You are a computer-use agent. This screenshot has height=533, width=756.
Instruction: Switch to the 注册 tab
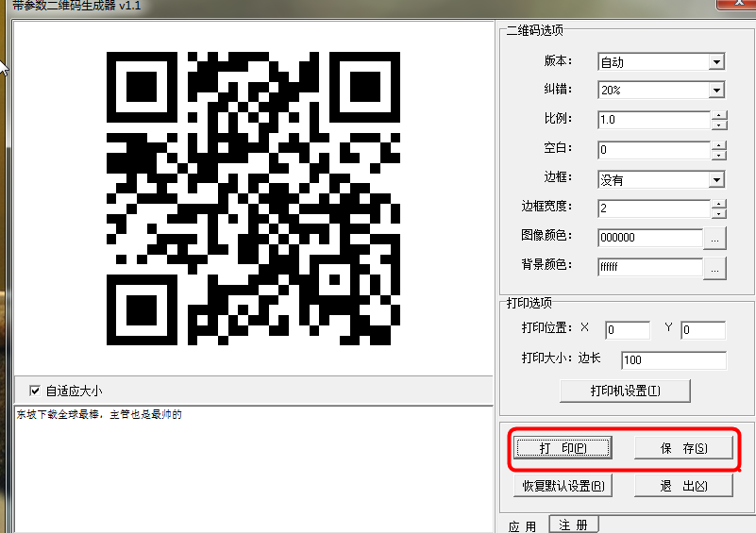coord(573,525)
